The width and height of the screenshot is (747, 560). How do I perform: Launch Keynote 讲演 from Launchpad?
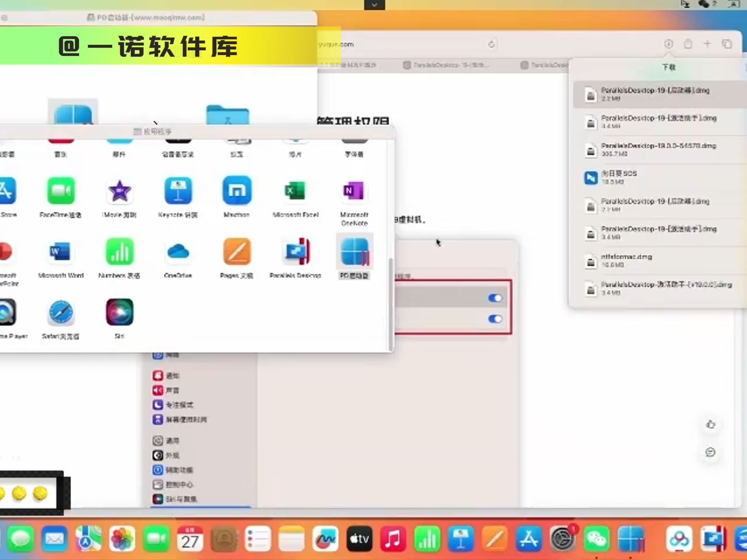point(178,192)
